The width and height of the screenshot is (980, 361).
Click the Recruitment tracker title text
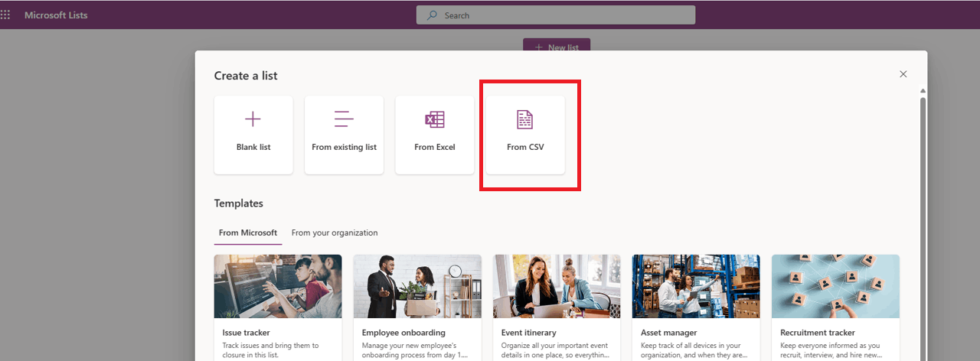coord(818,333)
